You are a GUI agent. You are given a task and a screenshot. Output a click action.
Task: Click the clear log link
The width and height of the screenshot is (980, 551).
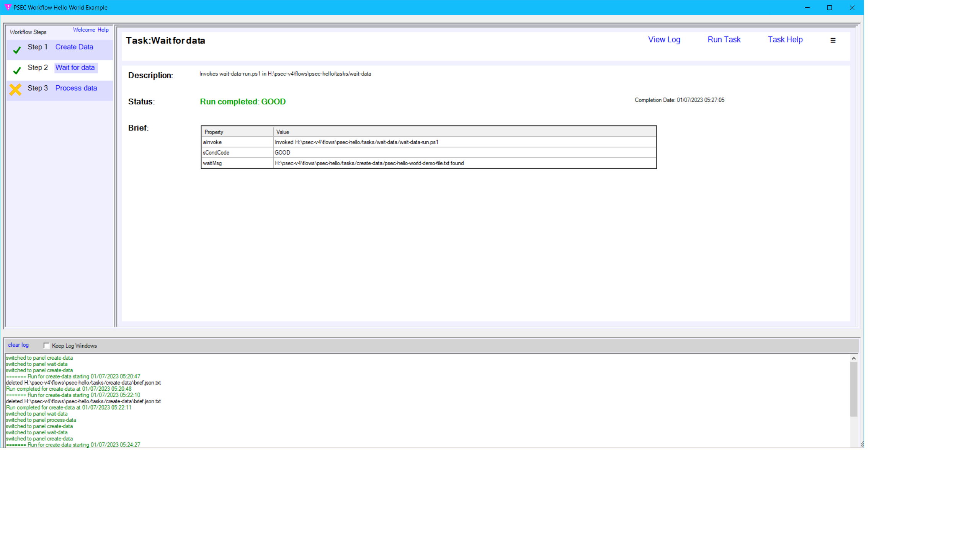(18, 345)
